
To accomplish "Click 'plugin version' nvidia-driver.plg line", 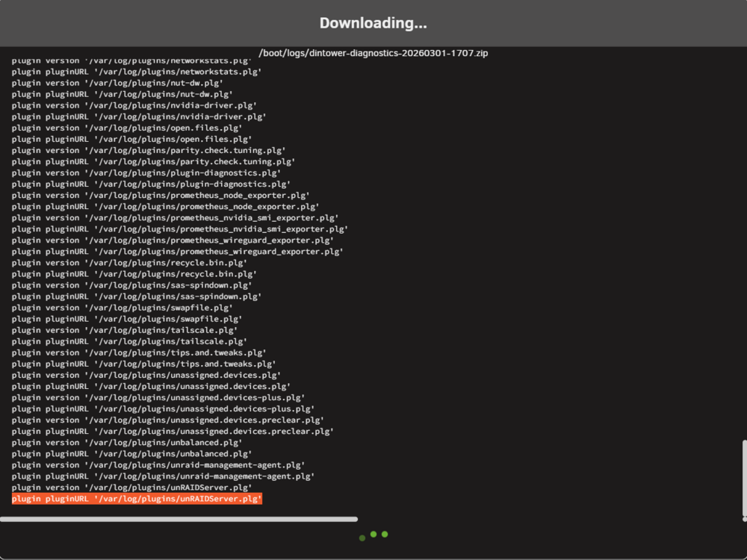I will coord(134,105).
